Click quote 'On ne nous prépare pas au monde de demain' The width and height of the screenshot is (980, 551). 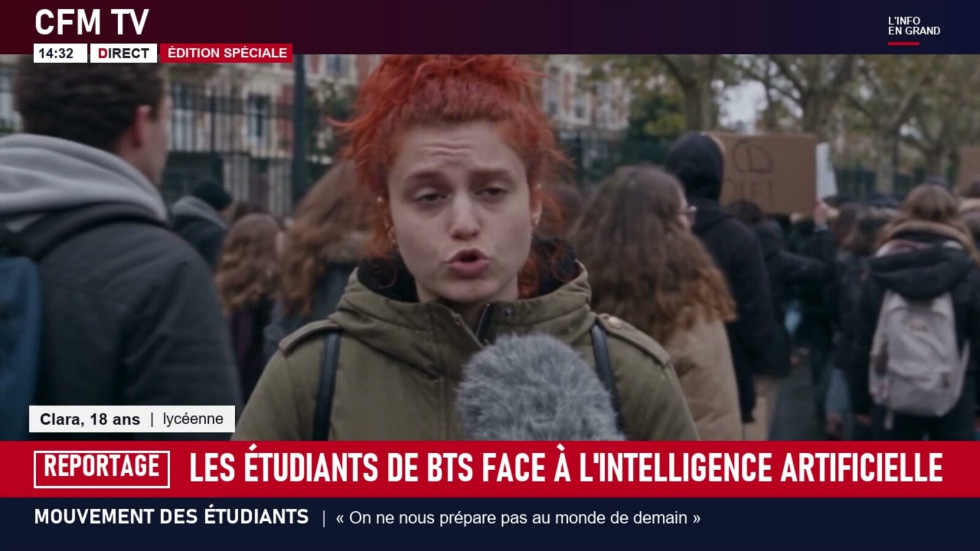[518, 518]
